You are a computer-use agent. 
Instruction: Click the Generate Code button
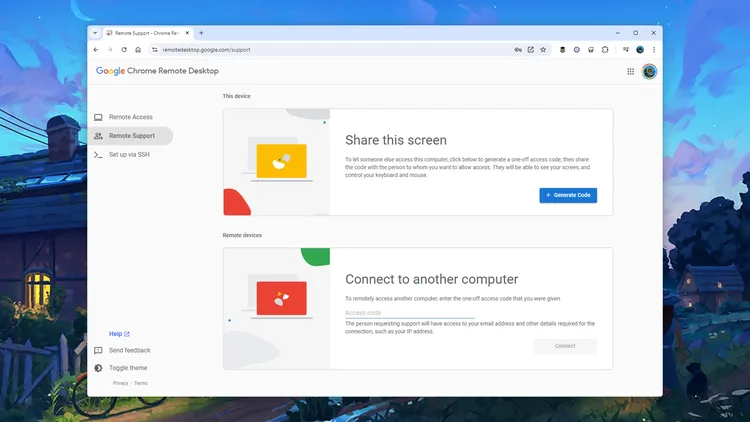(568, 195)
